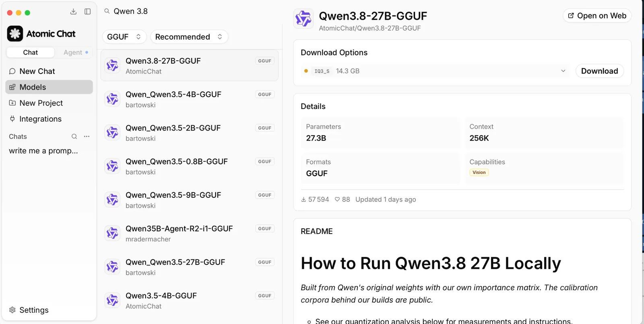Click the large Qwen logo in the model header
This screenshot has width=644, height=324.
tap(303, 18)
